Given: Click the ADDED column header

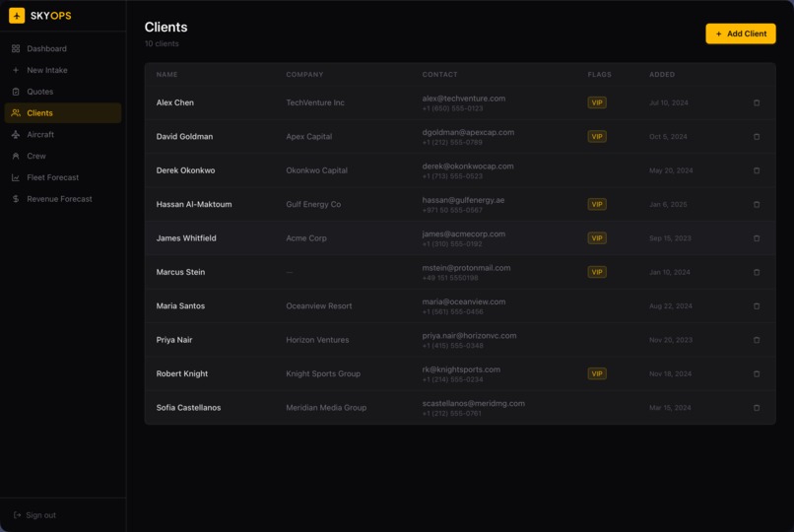Looking at the screenshot, I should point(662,75).
